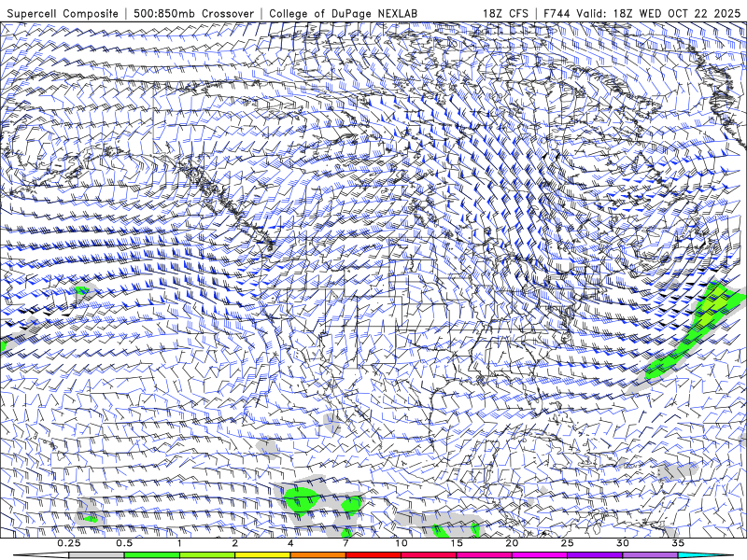
Task: Click the legend value 35
Action: 678,543
